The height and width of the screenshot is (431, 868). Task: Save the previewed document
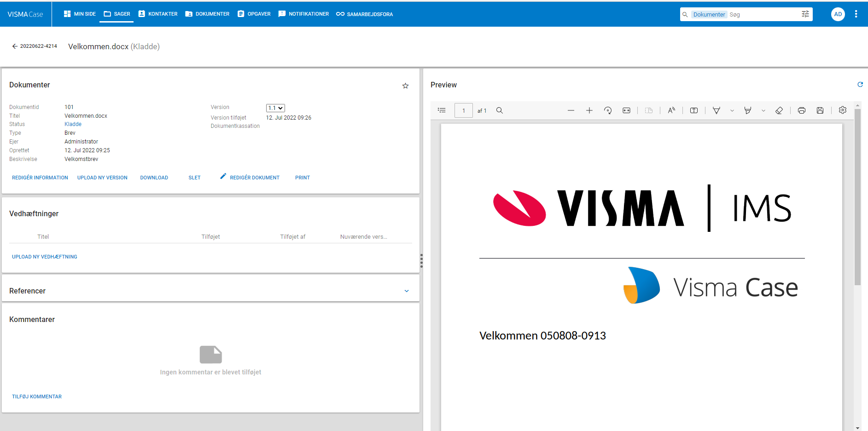click(820, 110)
